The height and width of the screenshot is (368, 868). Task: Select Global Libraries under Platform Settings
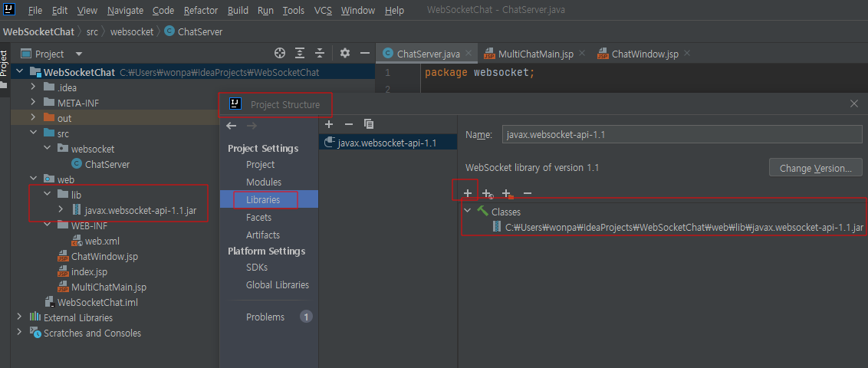pos(278,285)
